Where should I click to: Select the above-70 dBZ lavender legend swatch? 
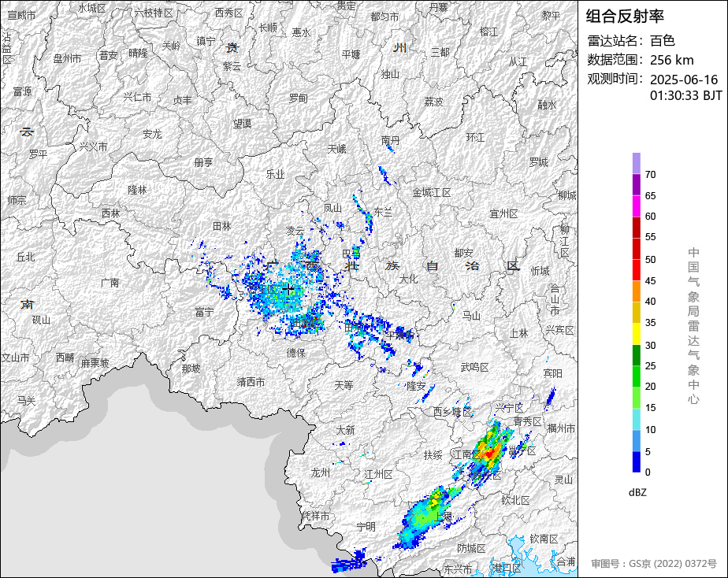click(636, 163)
